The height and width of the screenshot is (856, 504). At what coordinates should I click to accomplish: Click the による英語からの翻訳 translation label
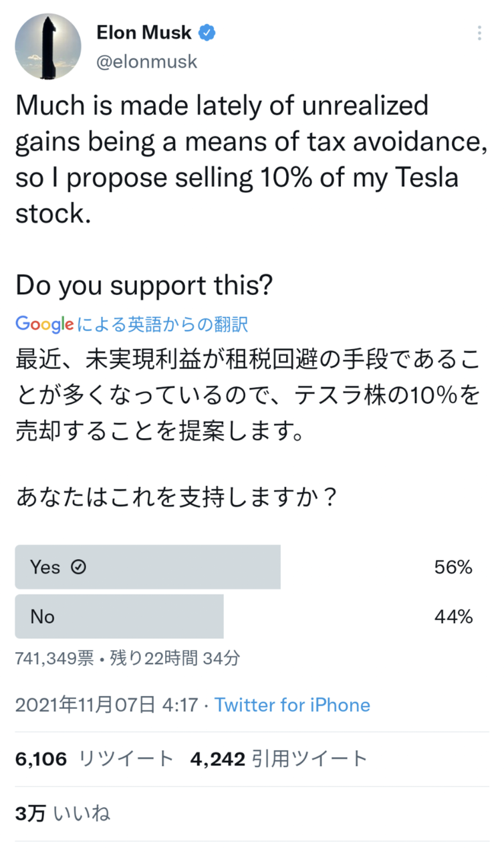(x=162, y=325)
